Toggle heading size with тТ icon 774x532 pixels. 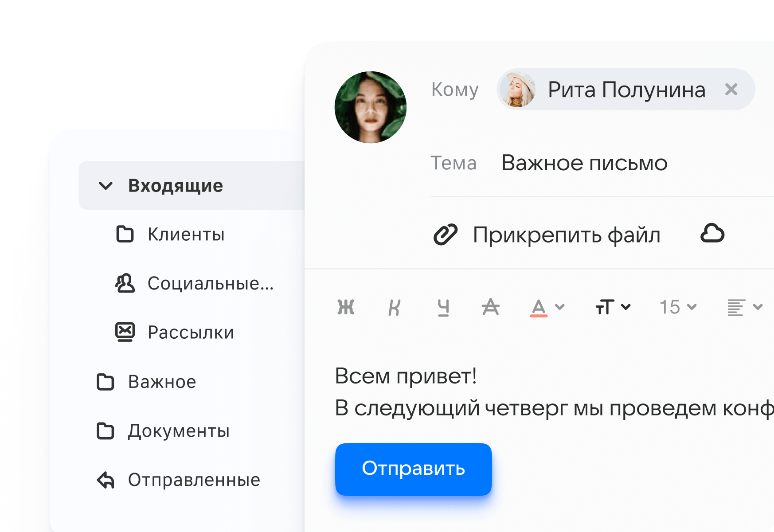coord(604,306)
